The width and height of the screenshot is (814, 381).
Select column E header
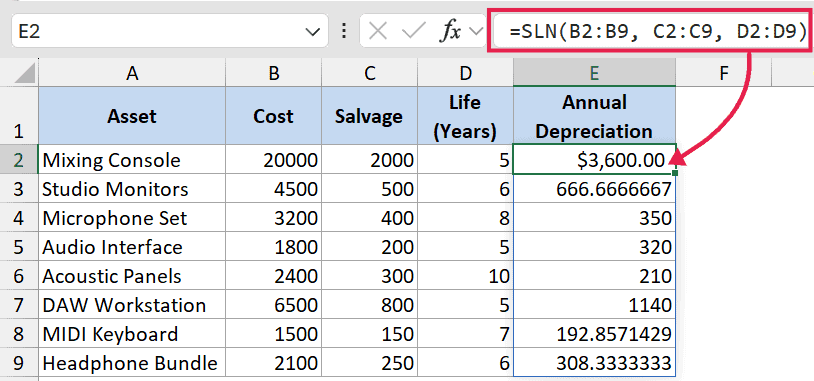coord(594,73)
